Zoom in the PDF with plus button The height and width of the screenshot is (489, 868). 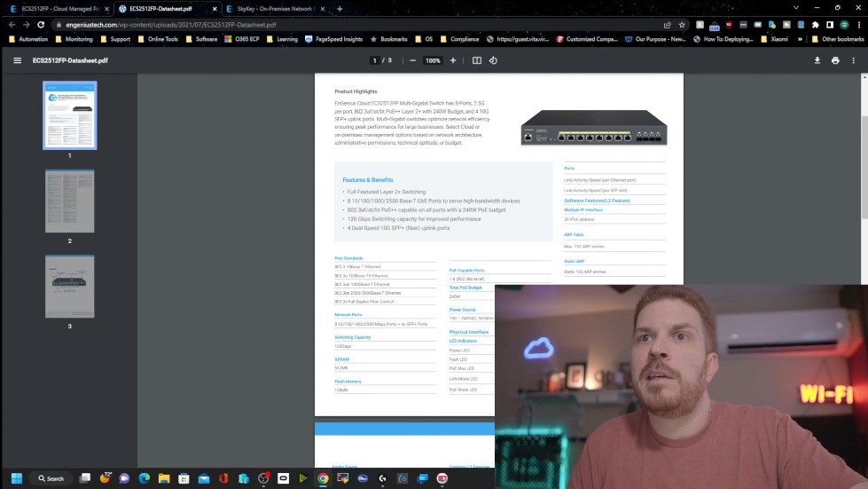pyautogui.click(x=453, y=60)
